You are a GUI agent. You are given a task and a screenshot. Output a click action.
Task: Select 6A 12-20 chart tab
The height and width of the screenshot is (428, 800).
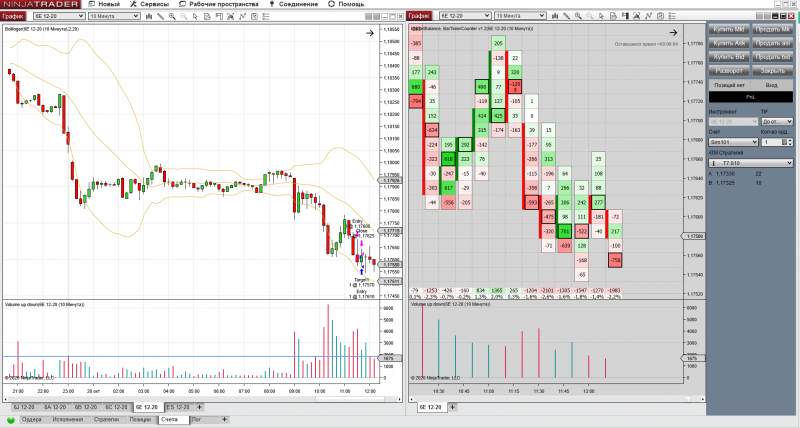[55, 407]
